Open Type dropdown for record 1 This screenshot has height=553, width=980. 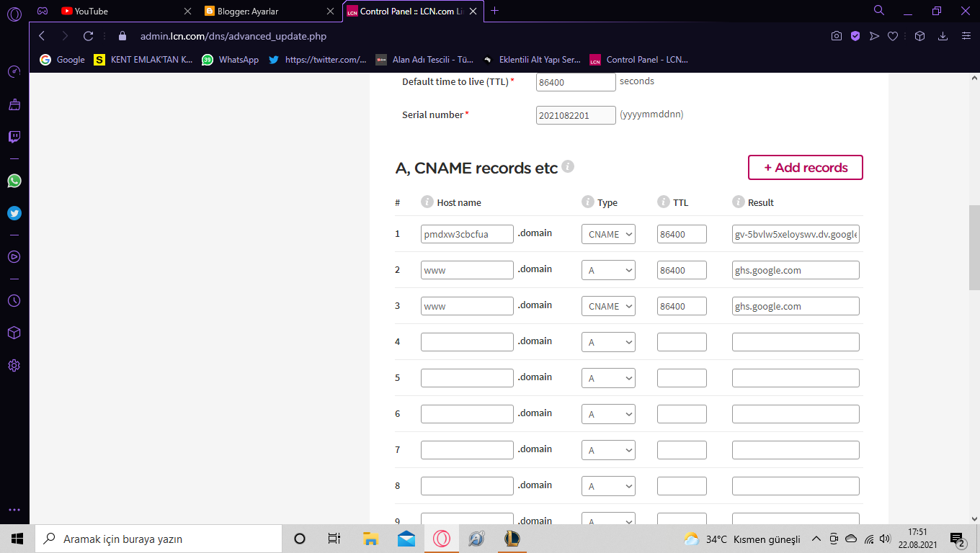pos(608,234)
